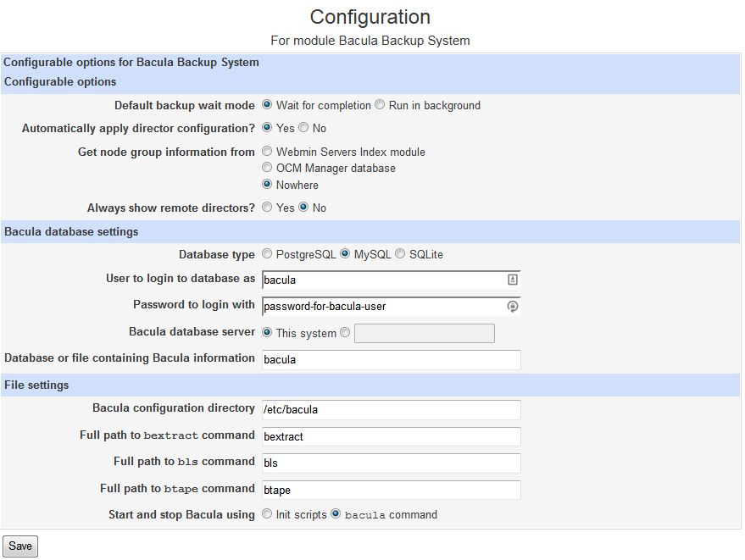745x560 pixels.
Task: Select SQLite database type
Action: click(x=401, y=253)
